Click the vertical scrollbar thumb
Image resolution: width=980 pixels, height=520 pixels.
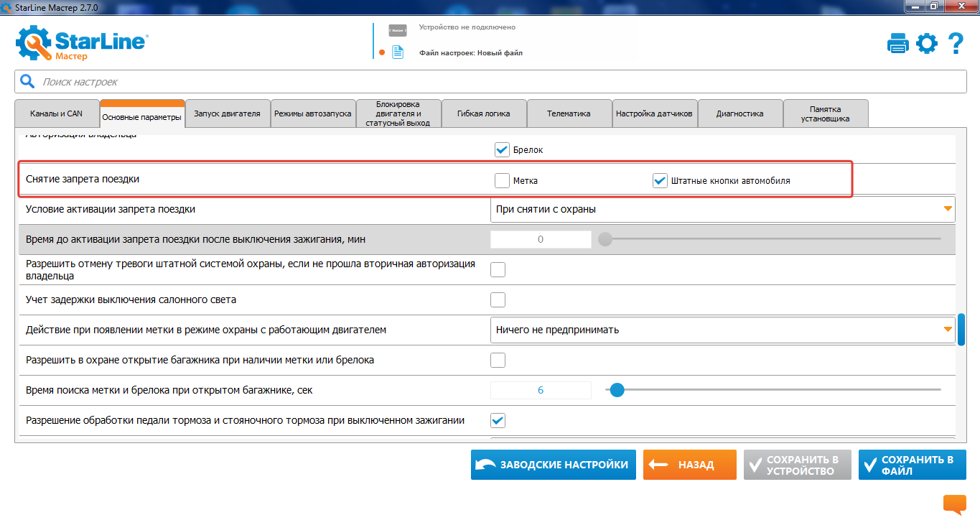[961, 329]
